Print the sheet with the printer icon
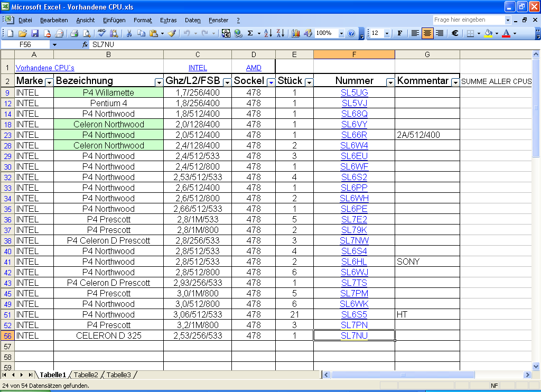This screenshot has height=392, width=541. pos(74,33)
